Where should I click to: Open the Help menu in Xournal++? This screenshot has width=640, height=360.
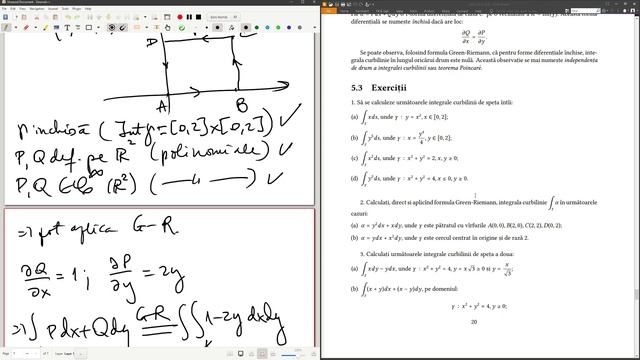(x=88, y=9)
